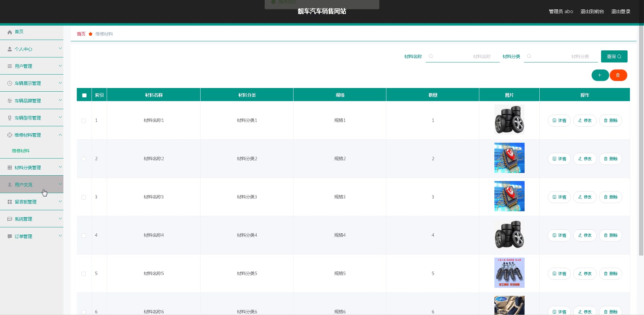Expand the 用户管理 chevron
Viewport: 644px width, 315px height.
(x=60, y=65)
